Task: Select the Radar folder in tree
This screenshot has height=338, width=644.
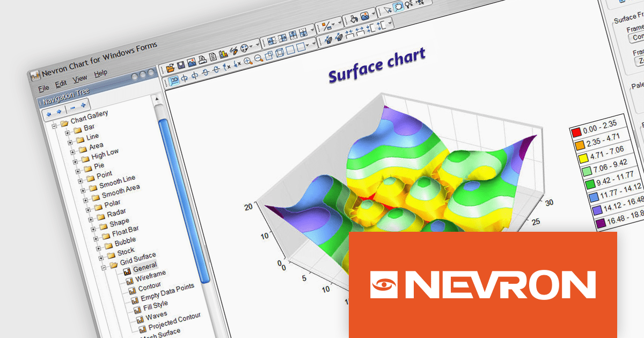Action: click(116, 213)
